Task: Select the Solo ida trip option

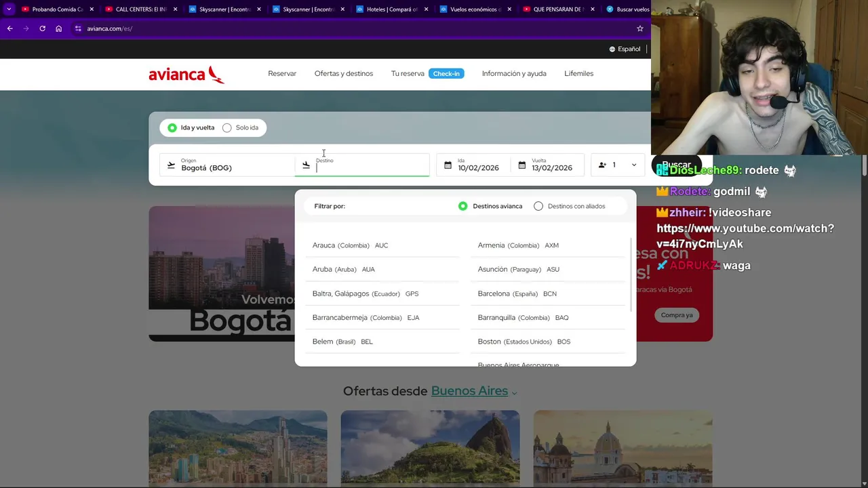Action: coord(241,127)
